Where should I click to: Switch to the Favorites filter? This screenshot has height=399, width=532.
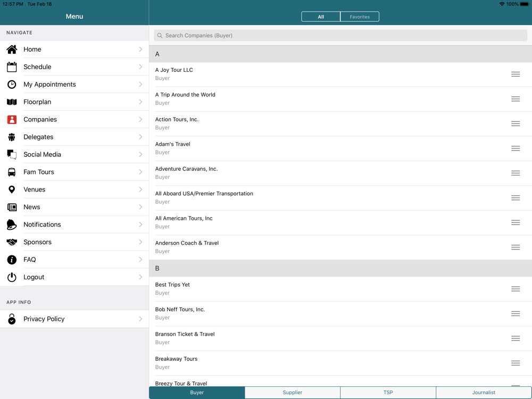pos(360,17)
